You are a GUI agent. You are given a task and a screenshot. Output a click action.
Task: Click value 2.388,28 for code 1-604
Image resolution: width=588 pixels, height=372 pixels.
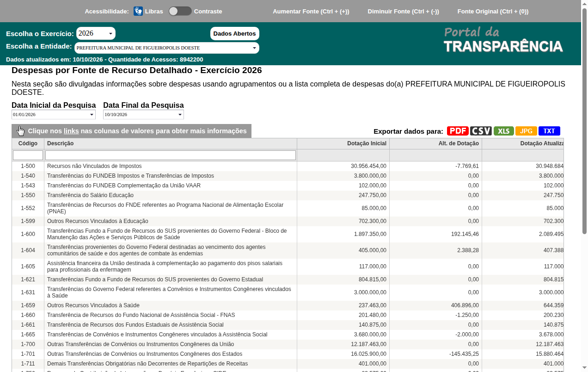(x=468, y=250)
